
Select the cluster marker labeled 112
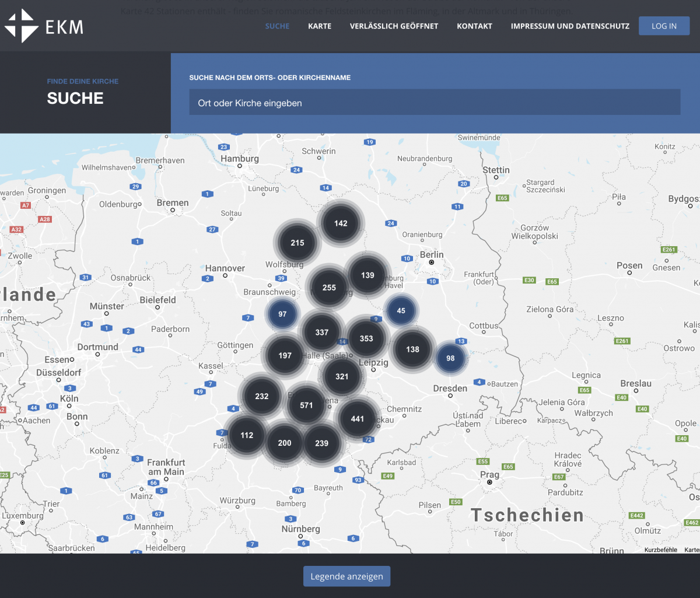[x=247, y=435]
